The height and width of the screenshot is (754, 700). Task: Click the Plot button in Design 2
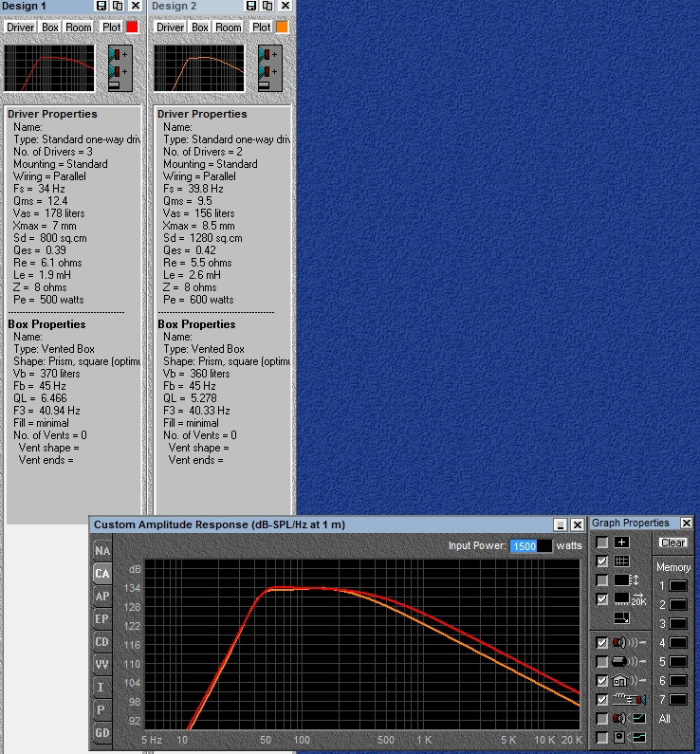coord(262,28)
